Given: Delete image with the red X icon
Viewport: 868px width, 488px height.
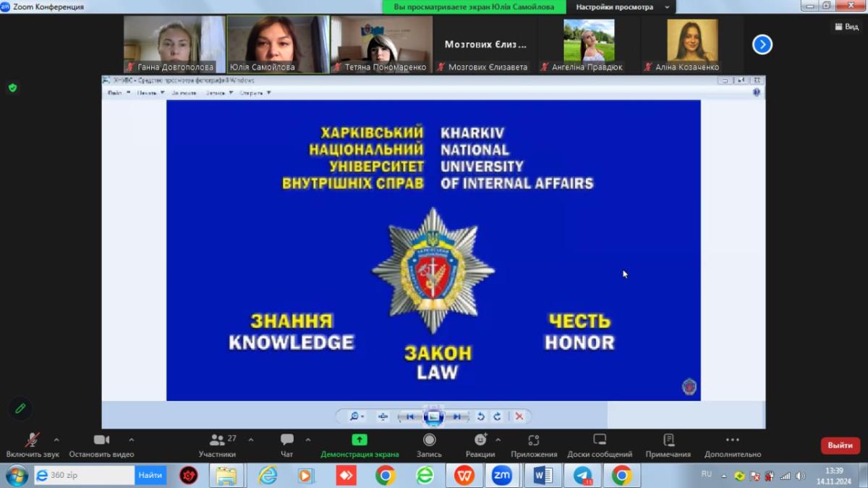Looking at the screenshot, I should tap(519, 416).
